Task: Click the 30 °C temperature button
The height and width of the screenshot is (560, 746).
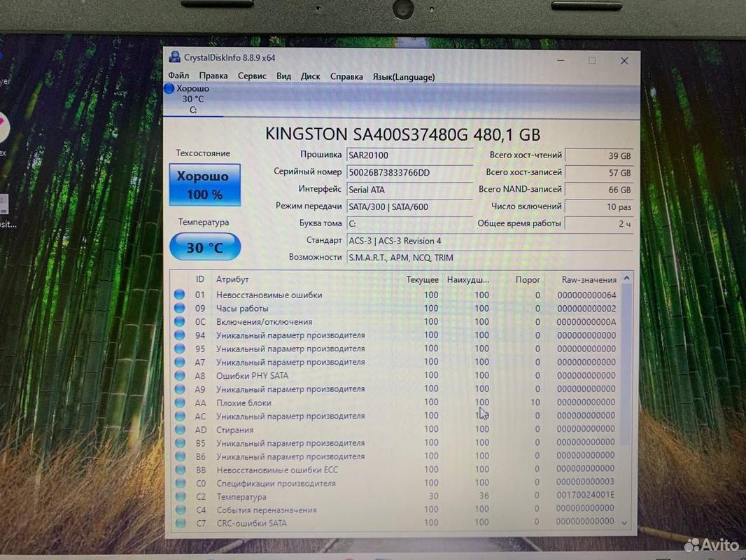Action: pyautogui.click(x=204, y=247)
